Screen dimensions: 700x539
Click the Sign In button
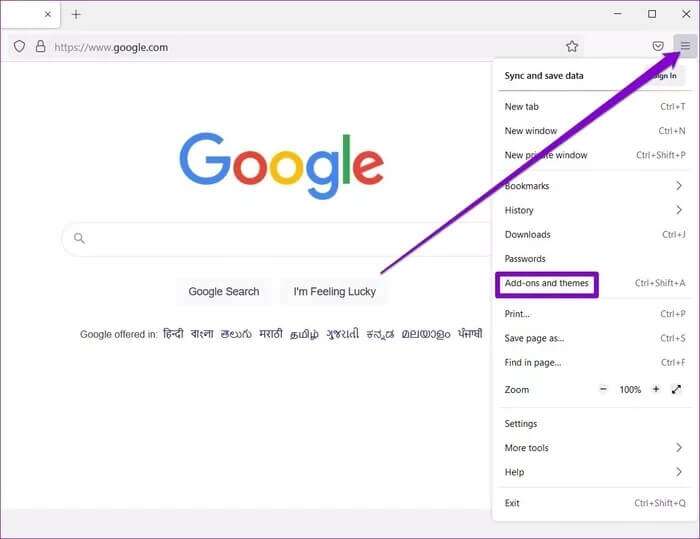point(664,76)
